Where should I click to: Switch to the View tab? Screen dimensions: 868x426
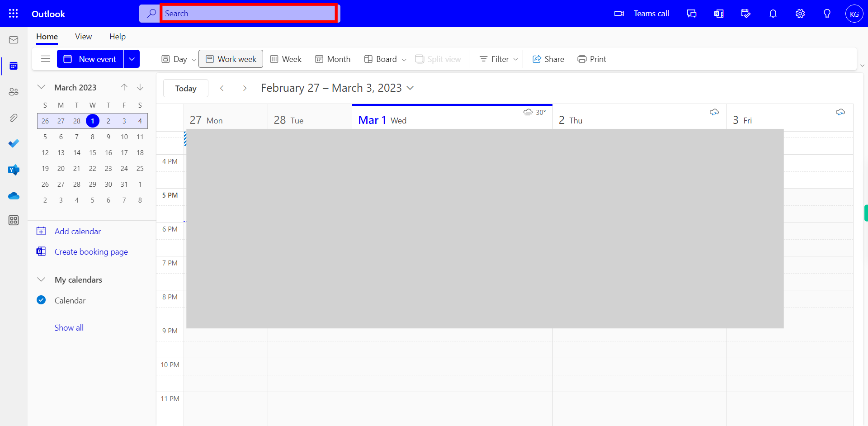click(x=83, y=37)
